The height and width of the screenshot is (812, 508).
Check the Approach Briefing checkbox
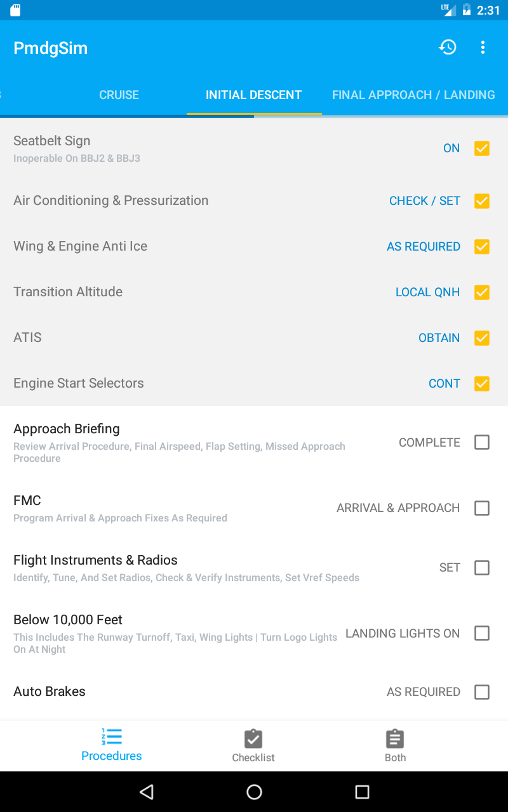[482, 442]
